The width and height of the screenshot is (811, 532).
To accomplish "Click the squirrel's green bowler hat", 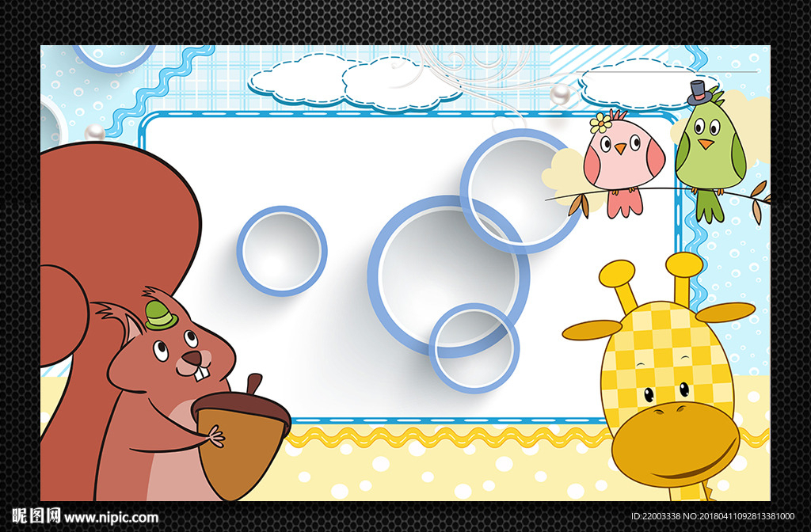I will [x=161, y=315].
